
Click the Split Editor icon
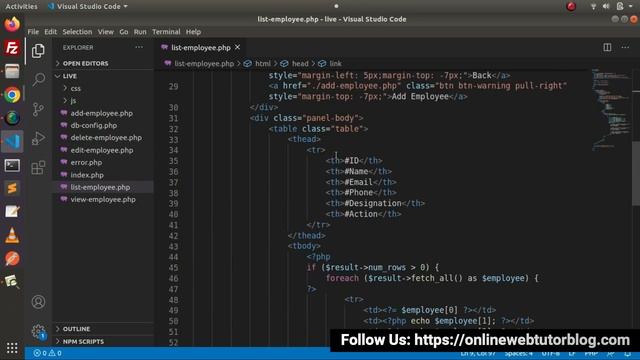(x=607, y=47)
